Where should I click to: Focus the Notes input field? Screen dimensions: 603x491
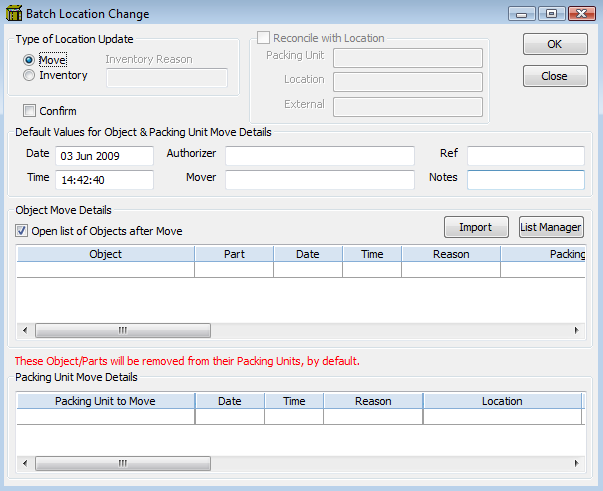click(526, 180)
